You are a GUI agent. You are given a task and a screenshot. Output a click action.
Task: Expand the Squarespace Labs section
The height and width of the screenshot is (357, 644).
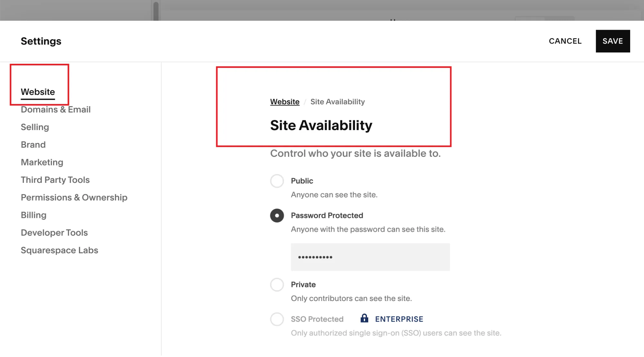click(59, 250)
